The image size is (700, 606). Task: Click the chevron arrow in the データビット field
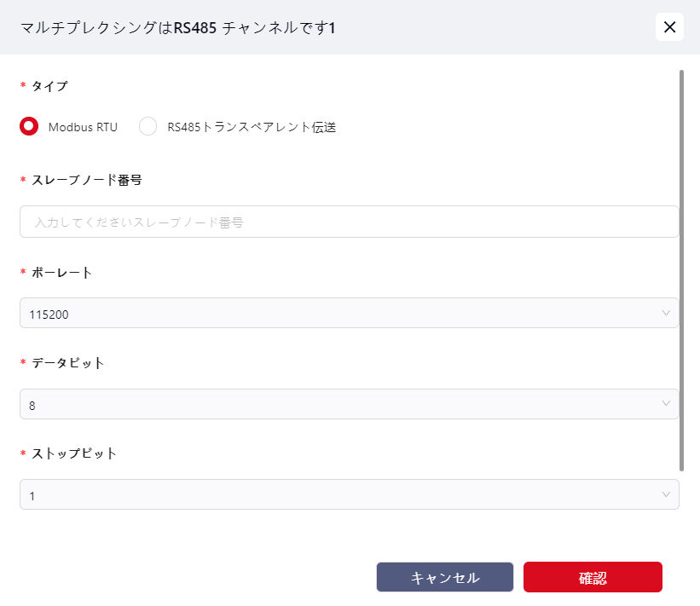tap(666, 404)
